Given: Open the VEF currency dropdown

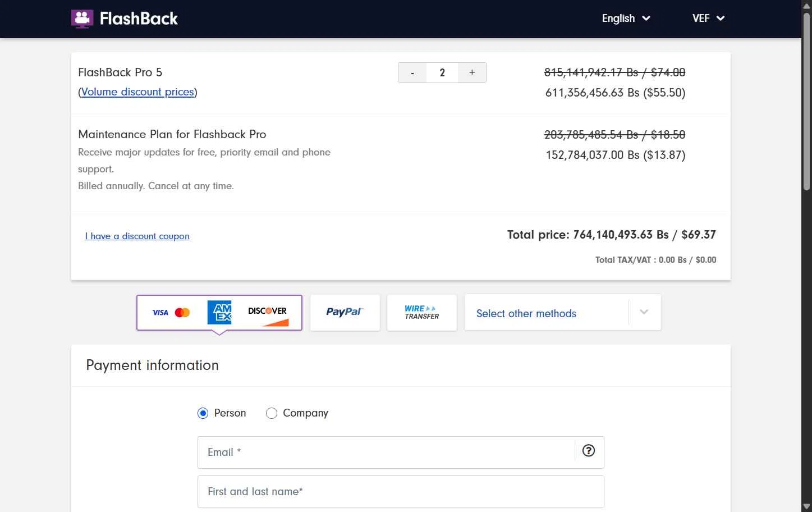Looking at the screenshot, I should point(708,19).
